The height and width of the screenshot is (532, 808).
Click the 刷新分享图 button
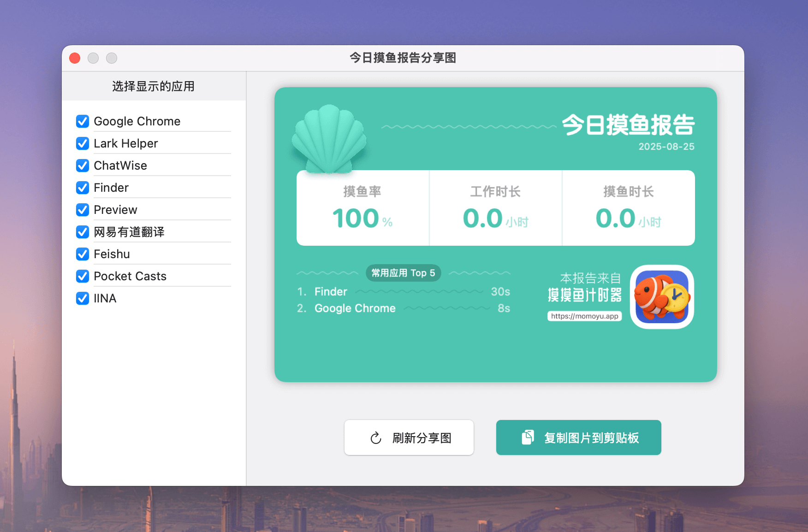pyautogui.click(x=409, y=437)
